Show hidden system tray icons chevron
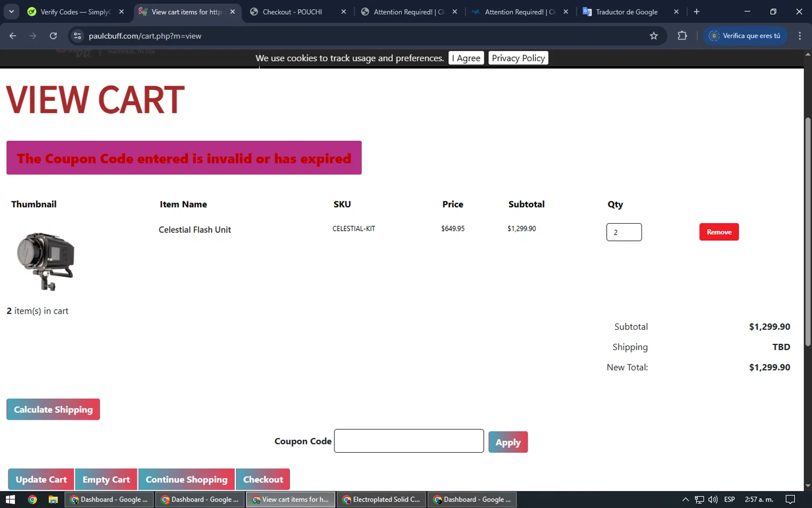The height and width of the screenshot is (508, 812). [x=685, y=499]
